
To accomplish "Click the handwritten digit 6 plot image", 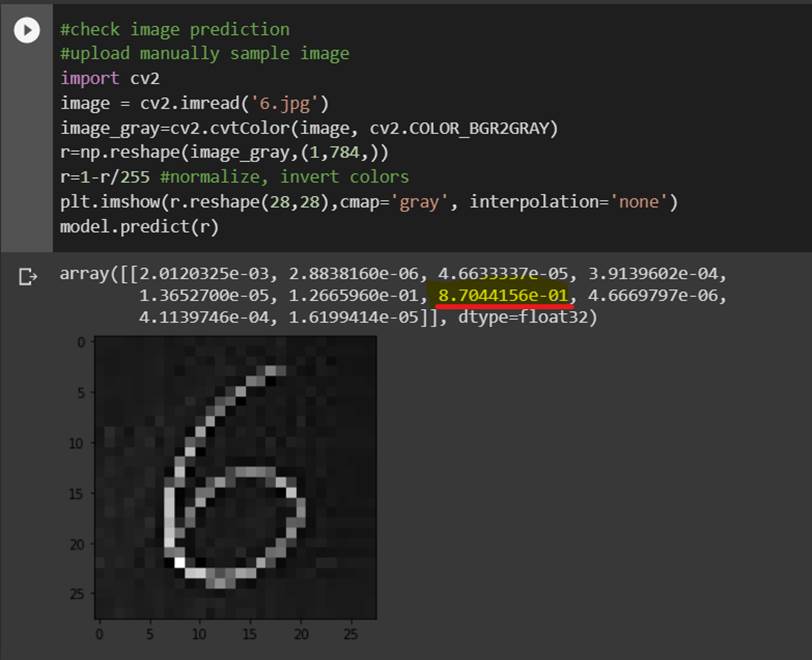I will click(235, 476).
